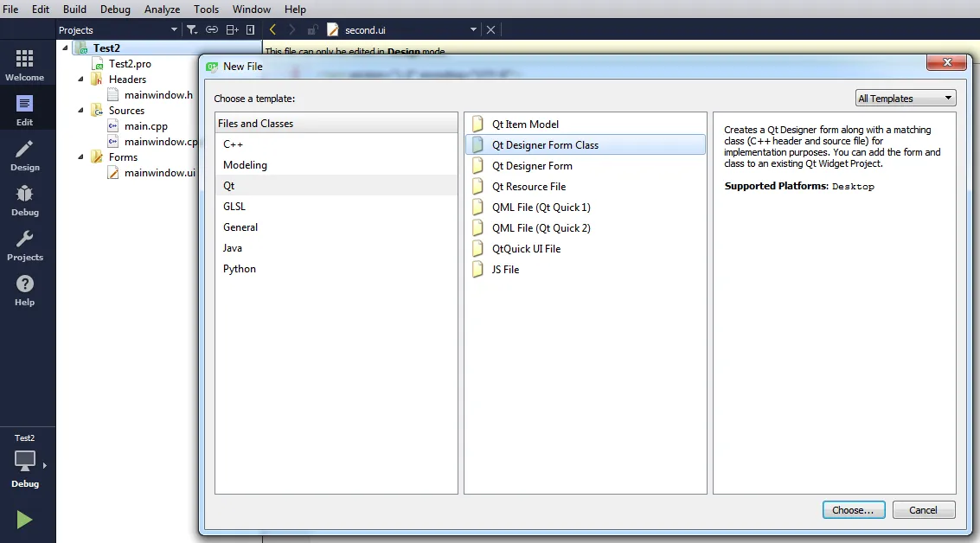The image size is (980, 543).
Task: Go back with the yellow arrow
Action: coord(272,29)
